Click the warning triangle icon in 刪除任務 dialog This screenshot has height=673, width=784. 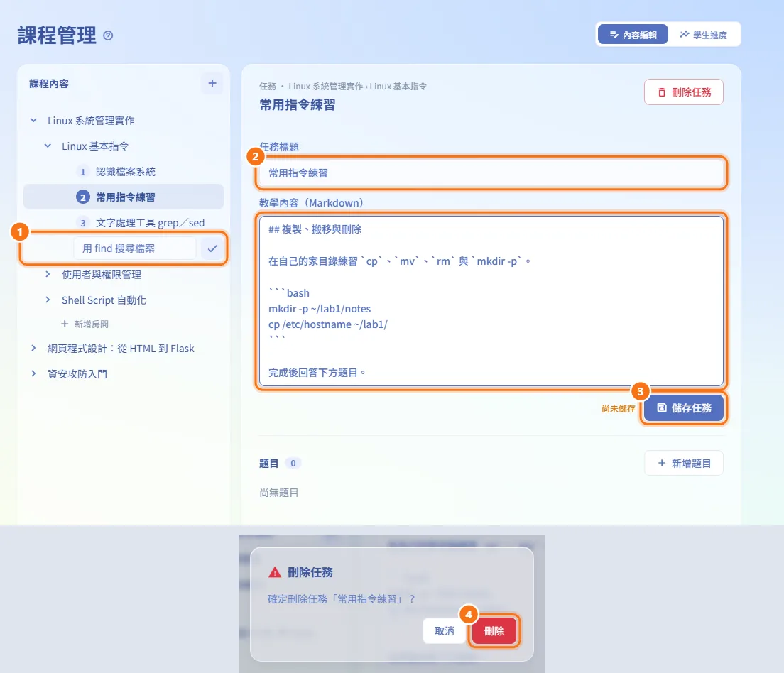pyautogui.click(x=275, y=572)
